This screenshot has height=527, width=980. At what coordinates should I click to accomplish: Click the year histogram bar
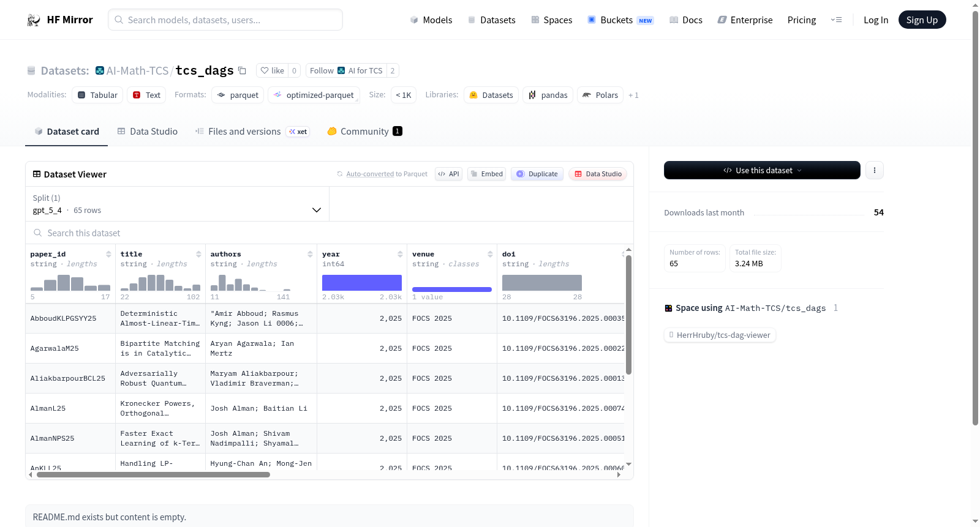pos(362,283)
